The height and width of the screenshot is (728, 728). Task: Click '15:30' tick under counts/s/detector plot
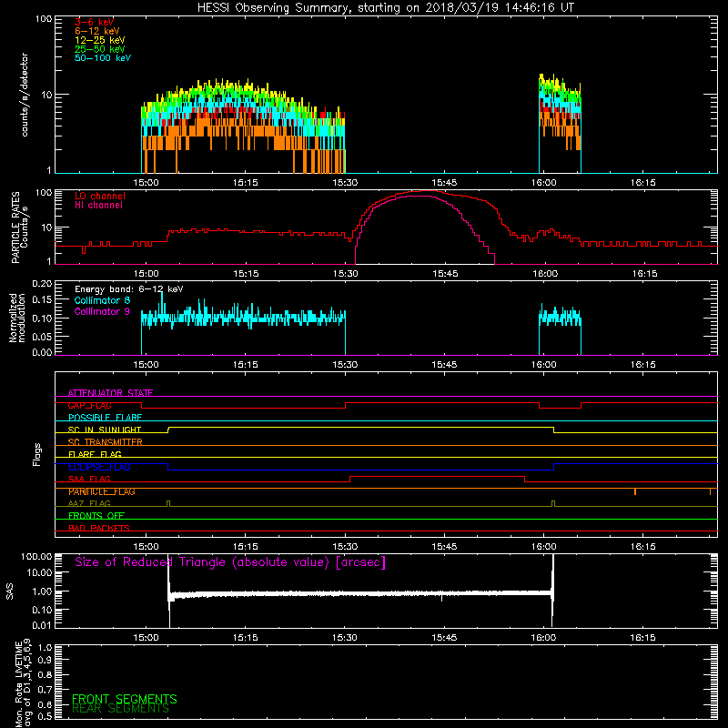(345, 183)
